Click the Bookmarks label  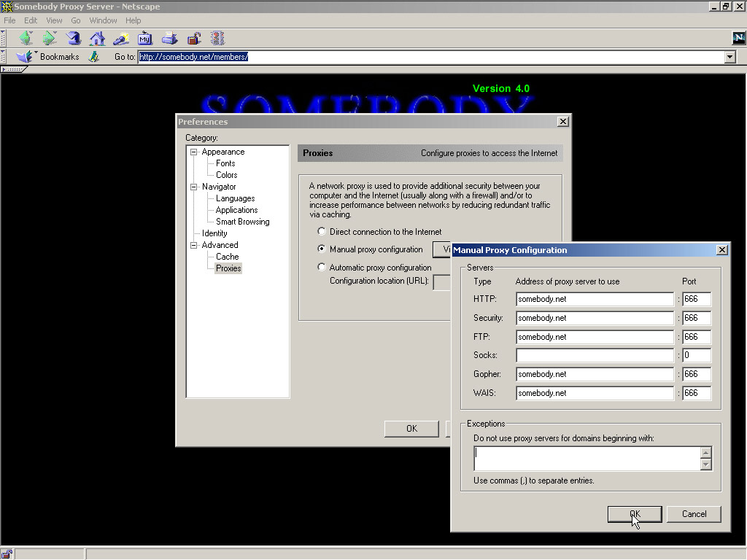(x=60, y=57)
